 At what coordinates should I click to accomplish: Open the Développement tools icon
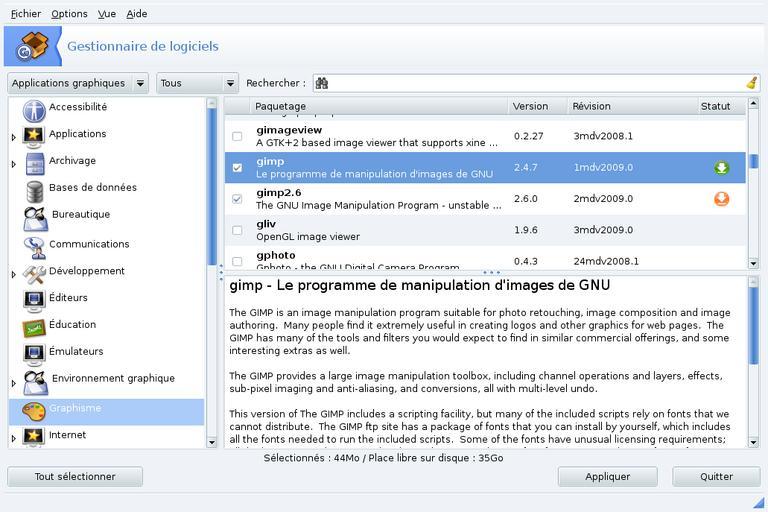click(35, 272)
